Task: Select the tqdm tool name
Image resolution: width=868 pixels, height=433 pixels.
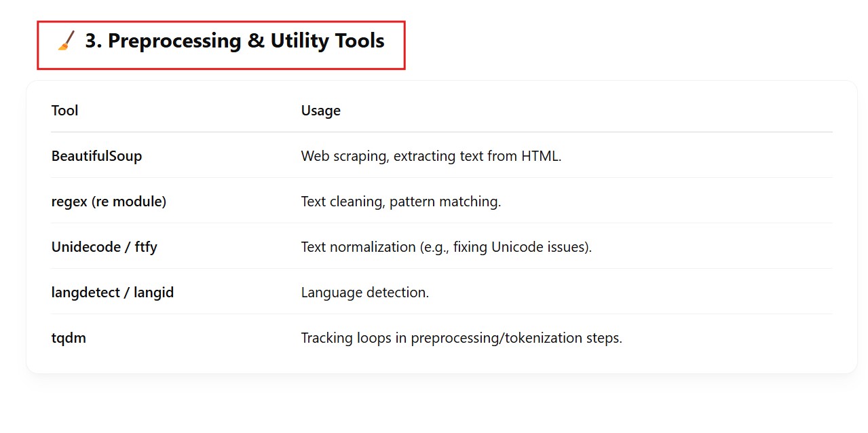Action: [69, 338]
